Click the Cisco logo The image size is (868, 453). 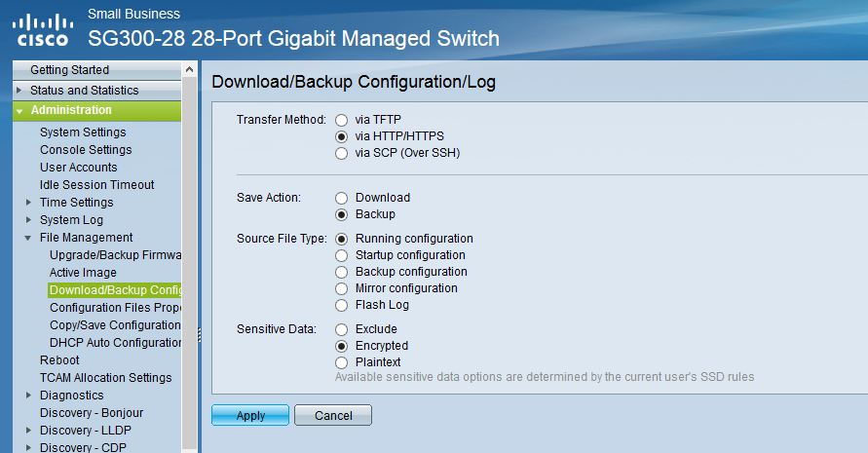(42, 30)
